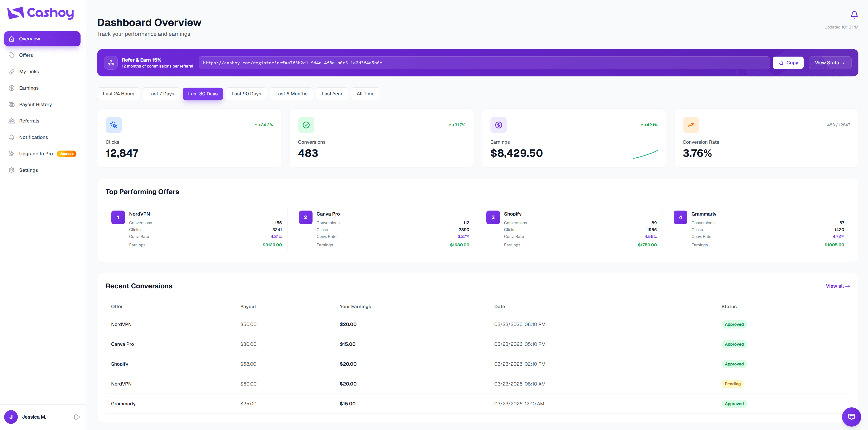Go to Earnings in the sidebar
This screenshot has height=430, width=868.
[42, 88]
